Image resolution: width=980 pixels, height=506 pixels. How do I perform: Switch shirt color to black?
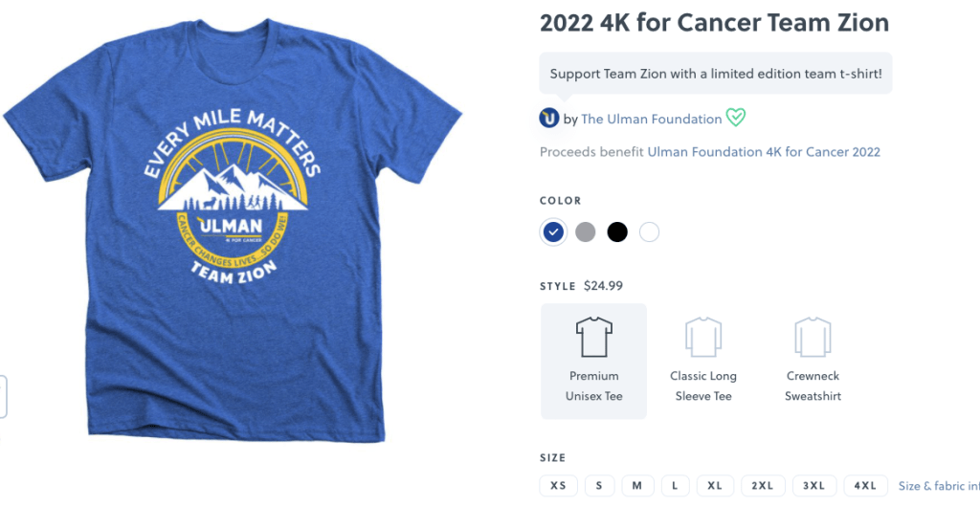617,232
